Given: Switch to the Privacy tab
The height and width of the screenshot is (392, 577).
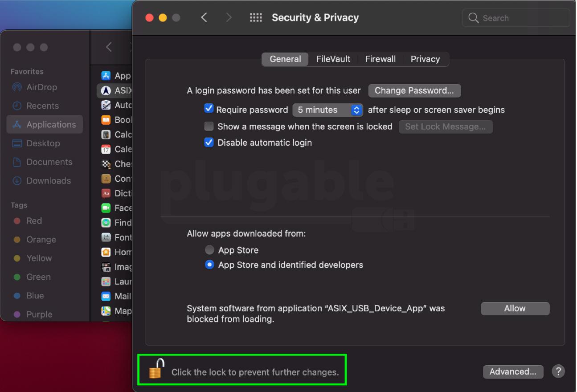Looking at the screenshot, I should (425, 59).
